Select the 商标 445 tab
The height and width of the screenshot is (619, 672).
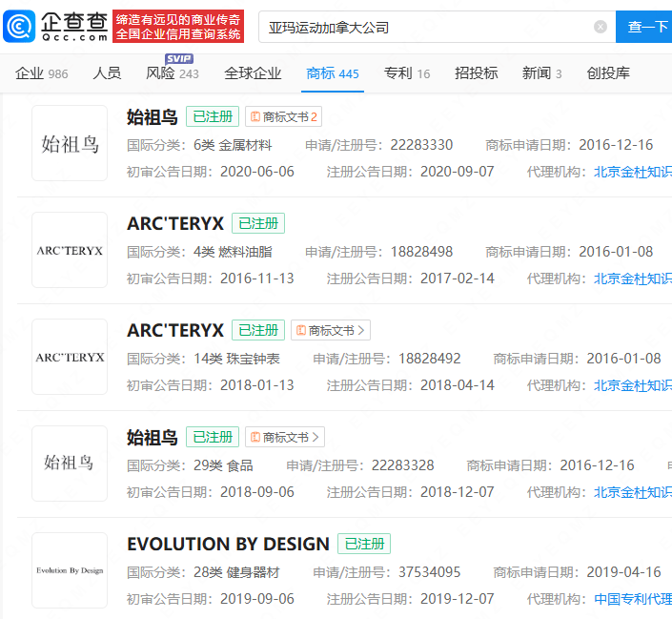click(x=333, y=73)
